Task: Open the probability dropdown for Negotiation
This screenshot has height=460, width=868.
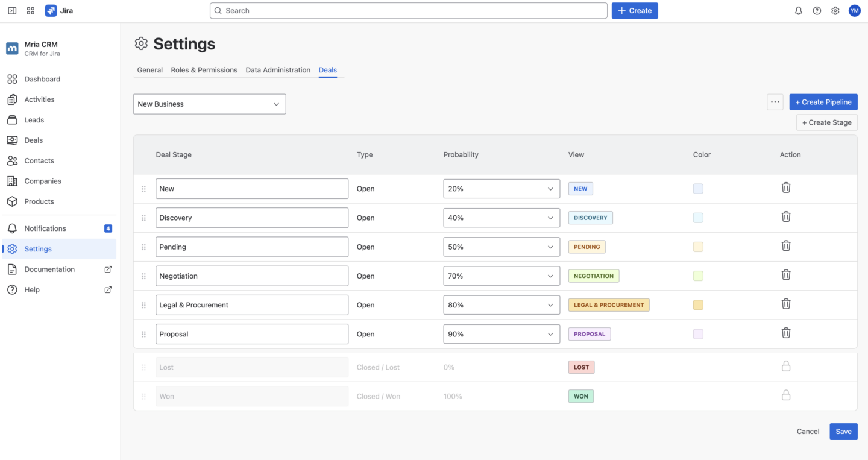Action: 502,276
